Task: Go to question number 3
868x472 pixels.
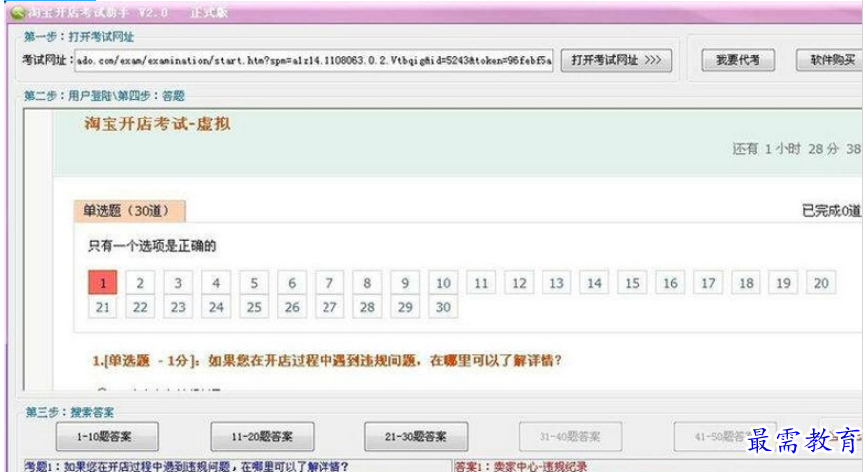Action: [178, 283]
